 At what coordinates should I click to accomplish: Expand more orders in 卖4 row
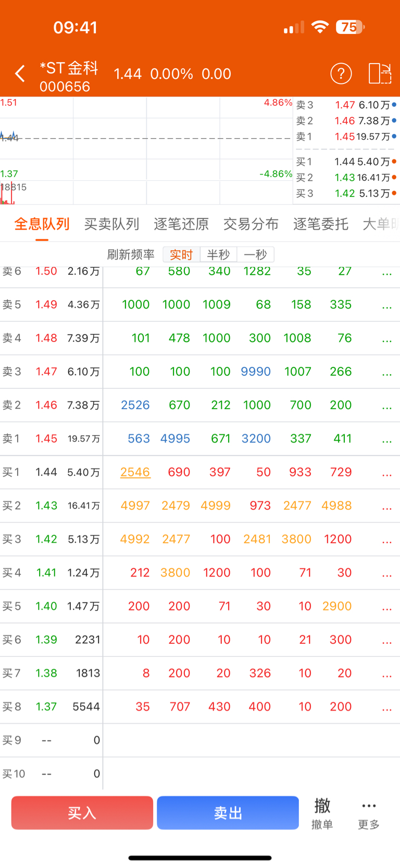387,340
